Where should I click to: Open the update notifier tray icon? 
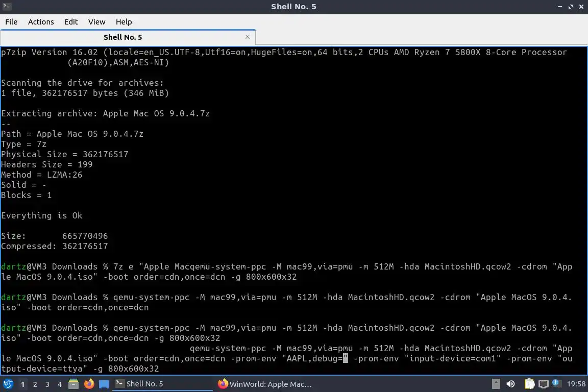[556, 383]
